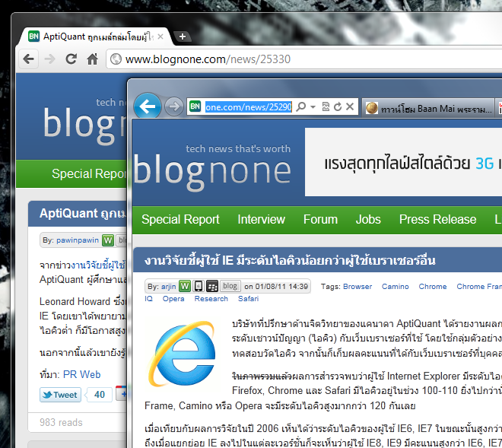Click mobile device badge next to arjin
The height and width of the screenshot is (448, 502).
click(x=199, y=286)
